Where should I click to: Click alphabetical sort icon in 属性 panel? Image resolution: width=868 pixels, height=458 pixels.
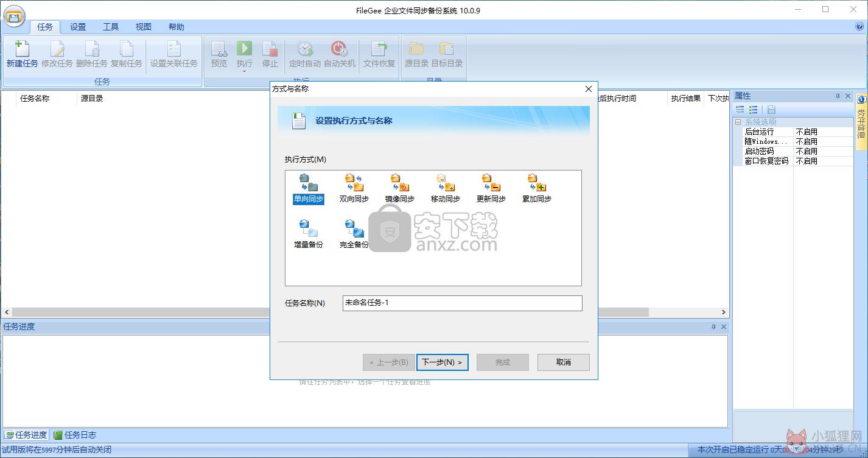click(x=754, y=110)
